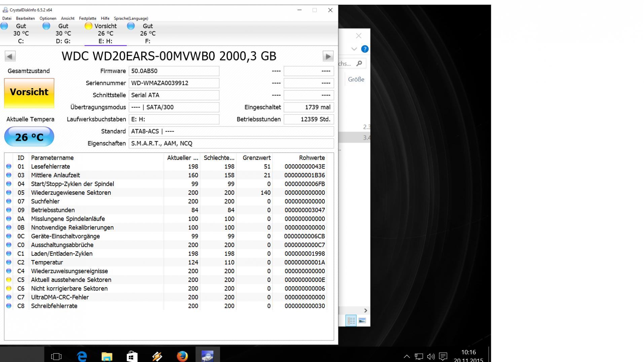The height and width of the screenshot is (362, 644).
Task: Select drive F: disk entry
Action: (x=148, y=33)
